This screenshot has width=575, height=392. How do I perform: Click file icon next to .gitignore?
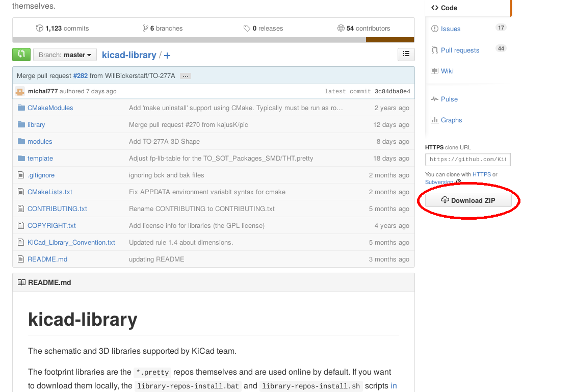pyautogui.click(x=21, y=175)
